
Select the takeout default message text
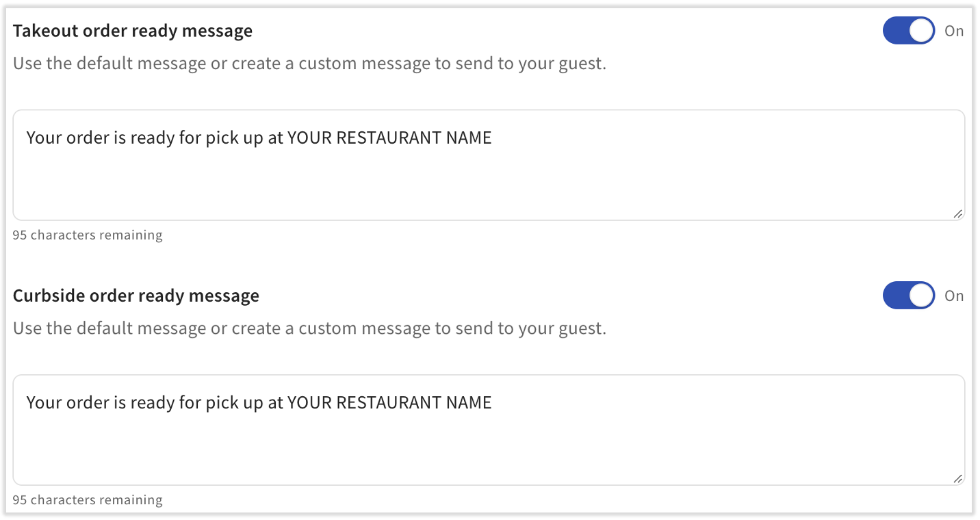pos(258,137)
